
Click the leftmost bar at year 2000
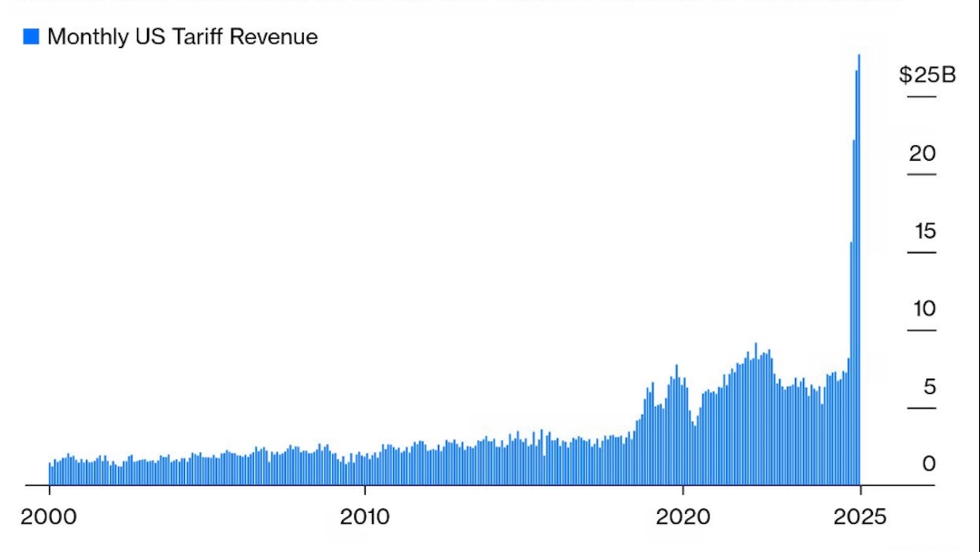pos(50,474)
